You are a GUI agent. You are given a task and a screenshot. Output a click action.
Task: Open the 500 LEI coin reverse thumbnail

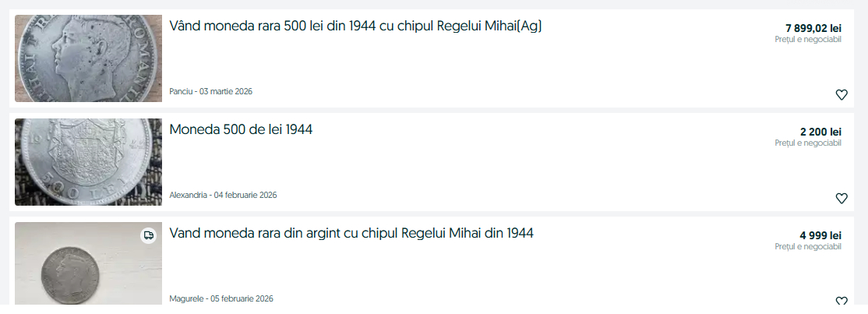88,162
